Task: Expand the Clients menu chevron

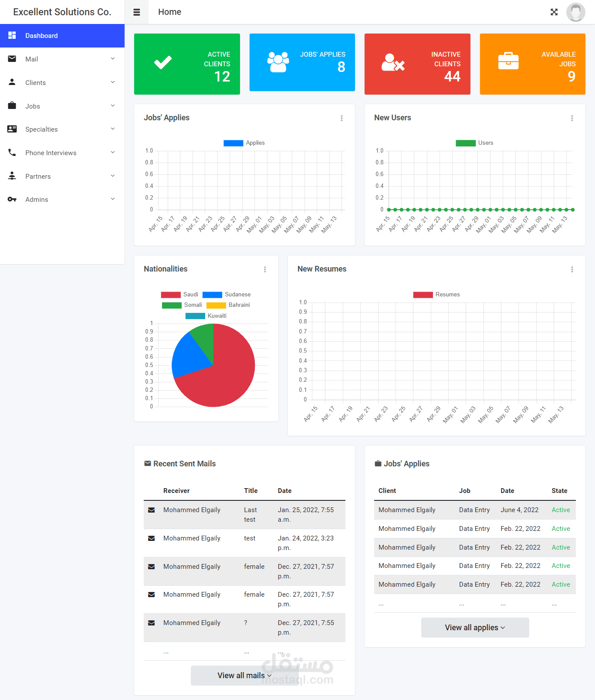Action: (x=113, y=82)
